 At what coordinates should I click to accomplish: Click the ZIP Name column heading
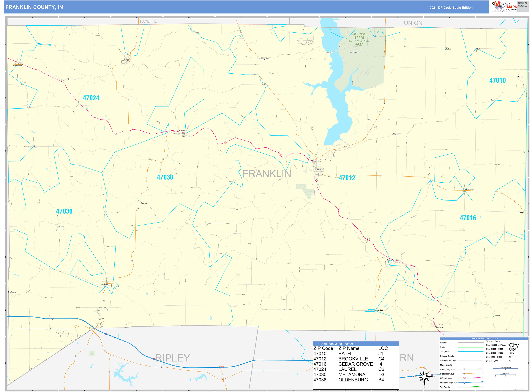tap(349, 348)
